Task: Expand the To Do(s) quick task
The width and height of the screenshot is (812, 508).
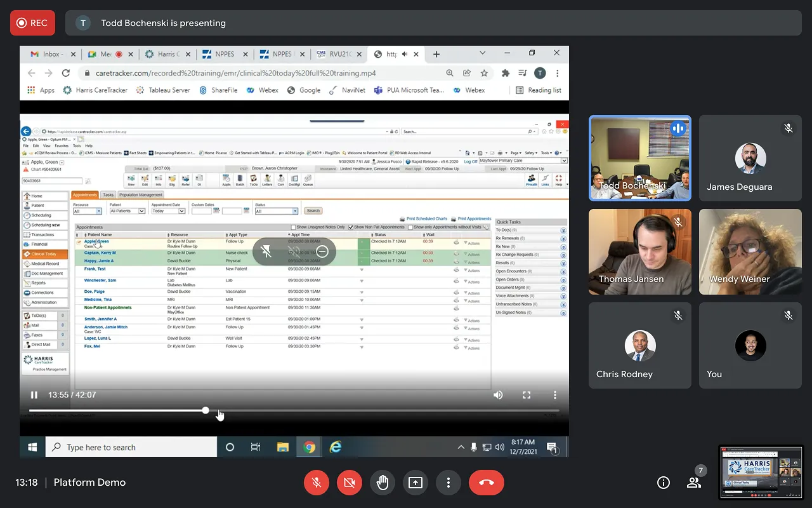Action: [x=563, y=230]
